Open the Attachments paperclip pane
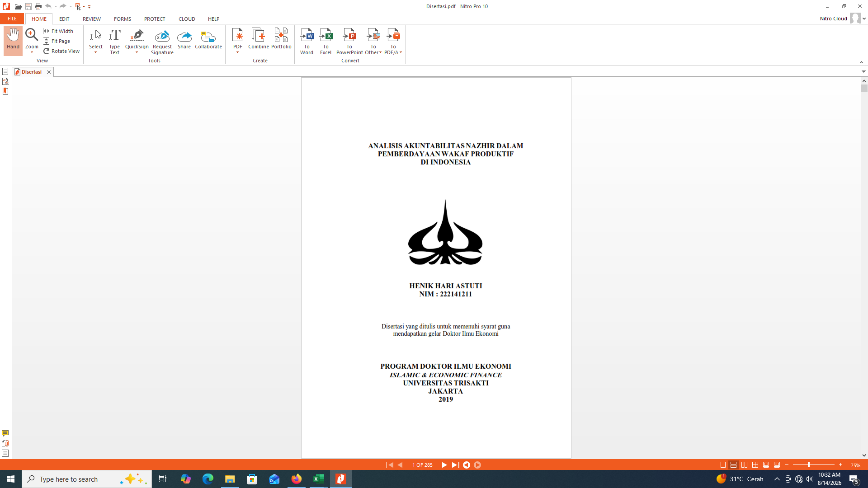Image resolution: width=868 pixels, height=488 pixels. pos(5,443)
